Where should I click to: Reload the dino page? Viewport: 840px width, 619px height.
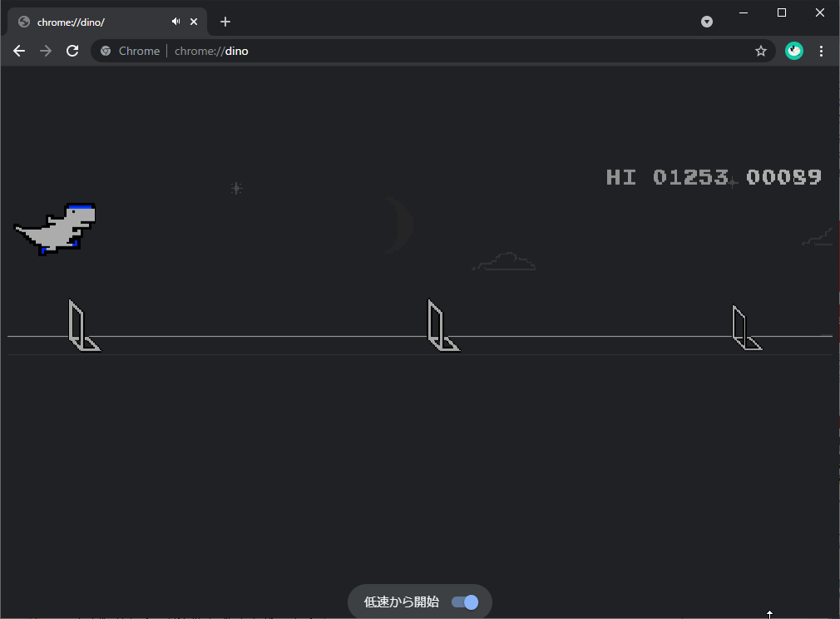pos(72,51)
